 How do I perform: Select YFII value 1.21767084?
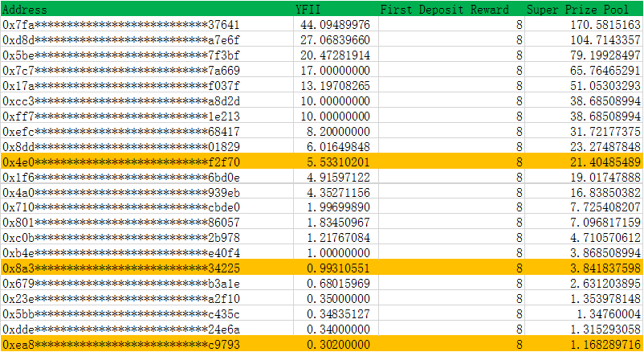338,238
